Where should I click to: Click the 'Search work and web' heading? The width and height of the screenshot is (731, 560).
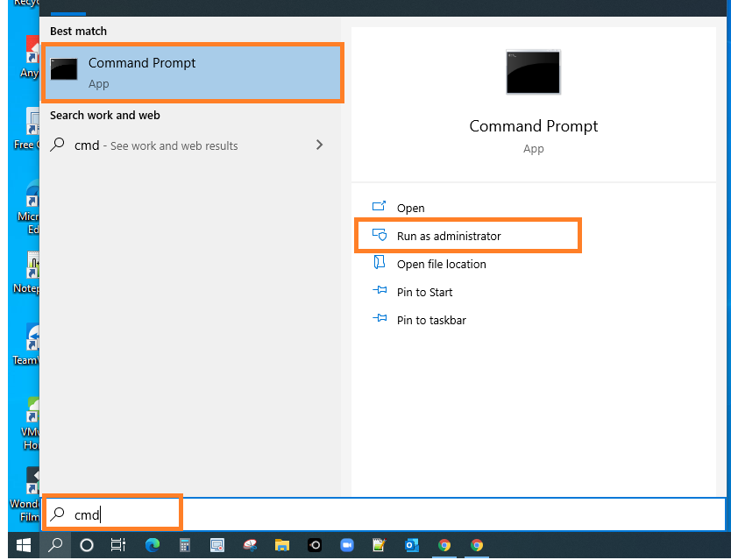tap(105, 115)
